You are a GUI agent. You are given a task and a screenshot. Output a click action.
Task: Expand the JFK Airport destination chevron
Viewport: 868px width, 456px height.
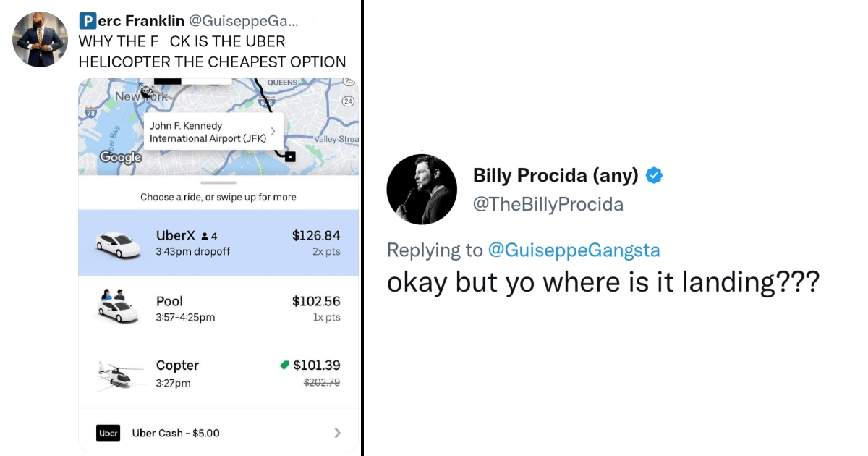pos(272,132)
